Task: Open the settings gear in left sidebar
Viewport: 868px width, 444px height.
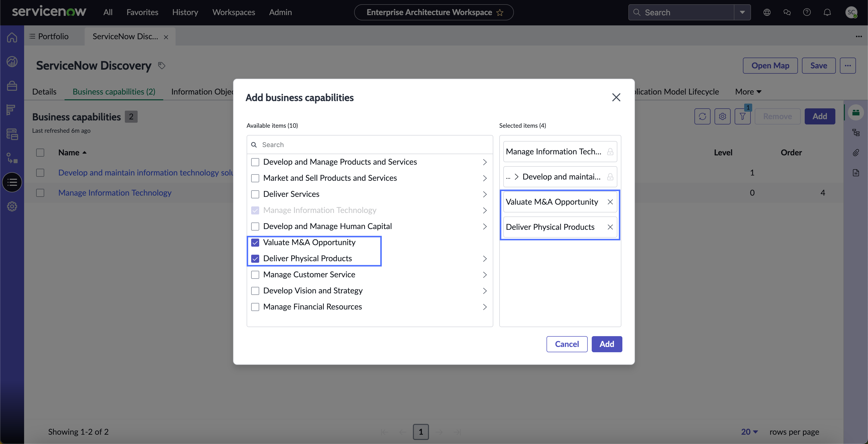Action: click(x=12, y=206)
